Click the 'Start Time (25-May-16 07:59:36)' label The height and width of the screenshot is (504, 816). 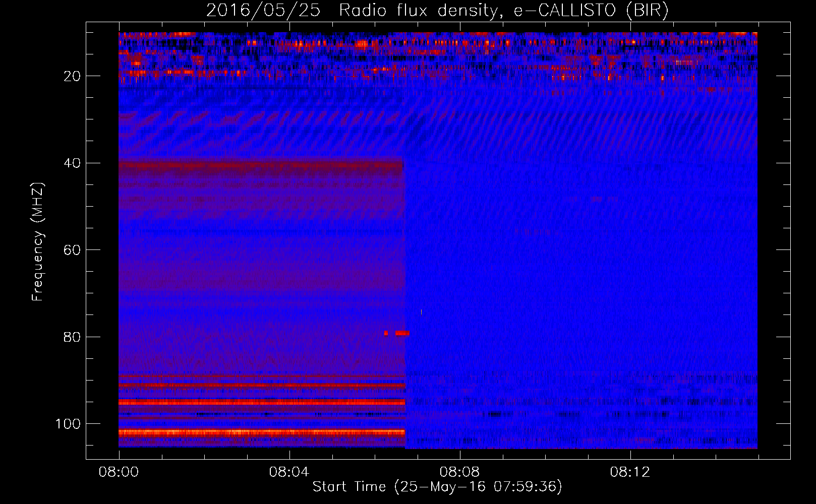click(x=437, y=487)
